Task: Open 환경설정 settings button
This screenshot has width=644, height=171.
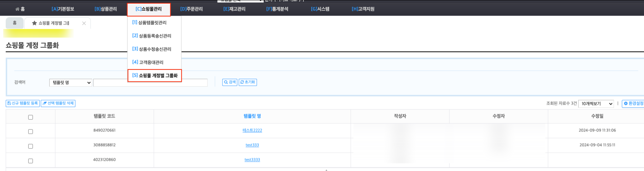Action: [x=633, y=103]
